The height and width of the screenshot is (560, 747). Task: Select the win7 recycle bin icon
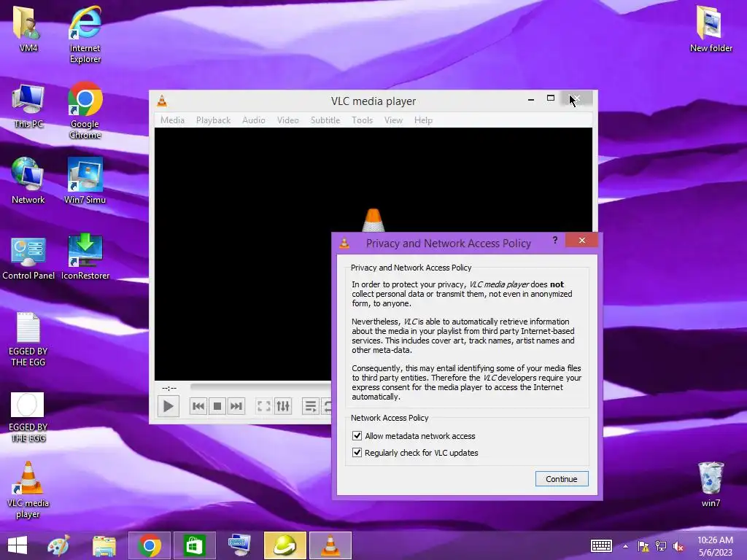click(x=711, y=484)
